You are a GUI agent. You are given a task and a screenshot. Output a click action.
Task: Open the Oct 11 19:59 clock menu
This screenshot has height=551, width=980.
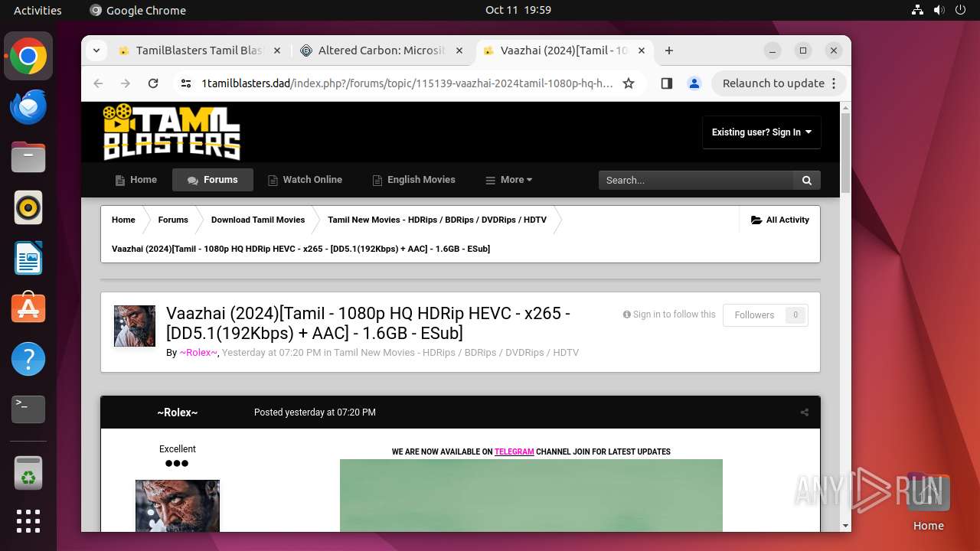tap(518, 10)
